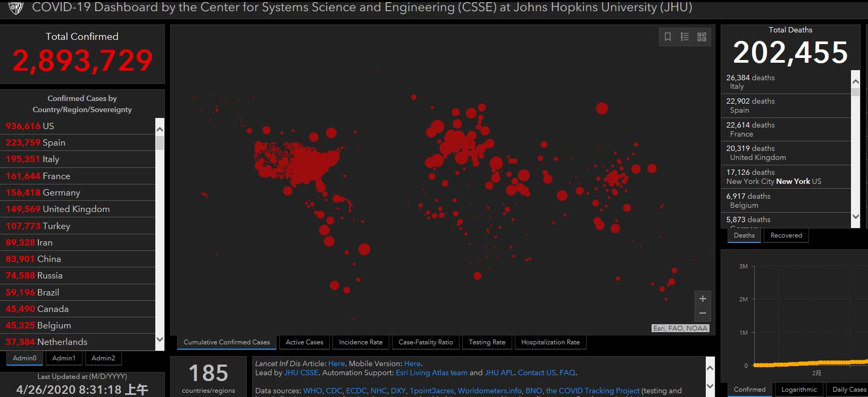The width and height of the screenshot is (868, 397).
Task: Select the 20,319 deaths United Kingdom entry
Action: [x=786, y=153]
